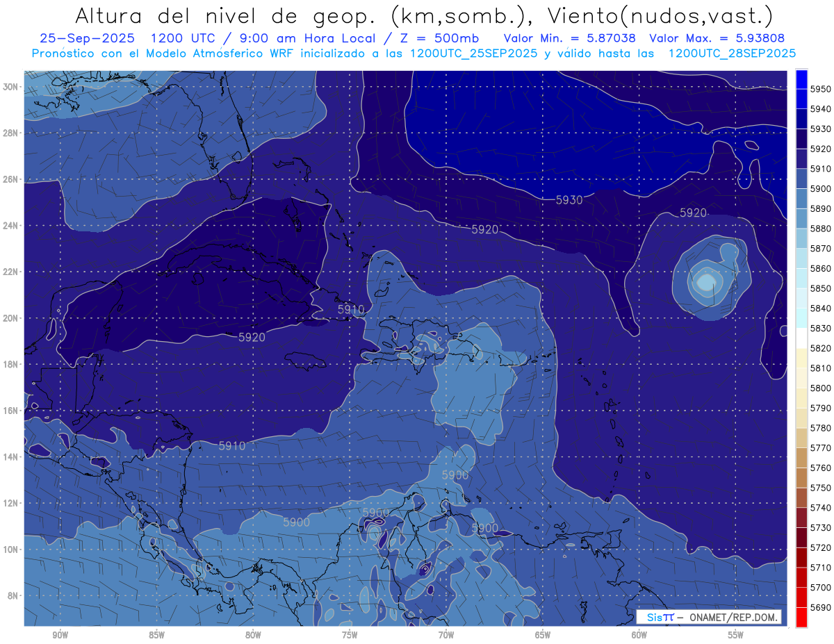Viewport: 834px width, 644px height.
Task: Click the 5910 contour label off Nicaragua coast
Action: coord(232,446)
